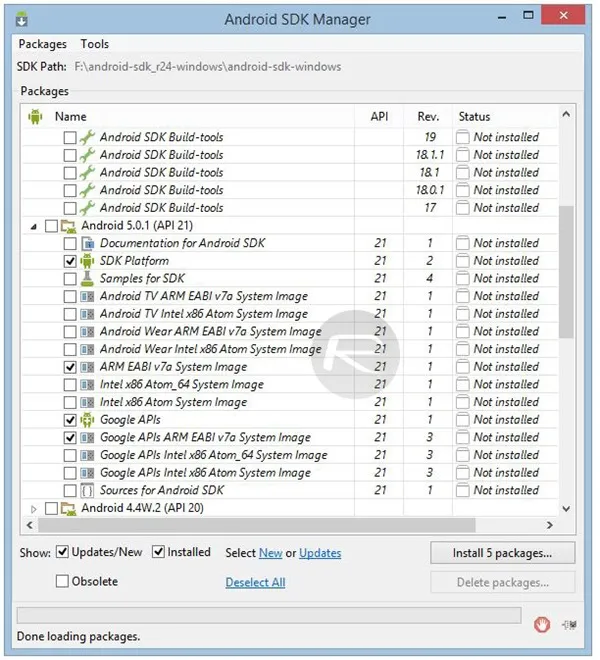Collapse the Android 5.0.1 (API 21) group

point(34,226)
